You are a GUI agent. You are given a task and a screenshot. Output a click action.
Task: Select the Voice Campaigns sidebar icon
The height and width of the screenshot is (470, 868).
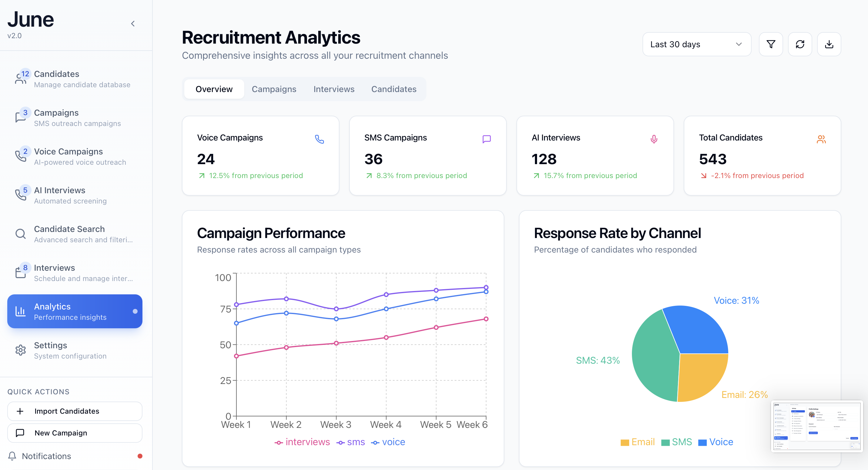[x=21, y=156]
